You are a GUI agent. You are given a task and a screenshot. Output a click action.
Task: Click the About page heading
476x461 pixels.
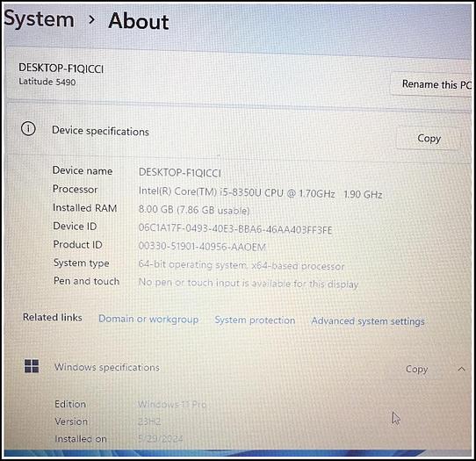[x=139, y=21]
